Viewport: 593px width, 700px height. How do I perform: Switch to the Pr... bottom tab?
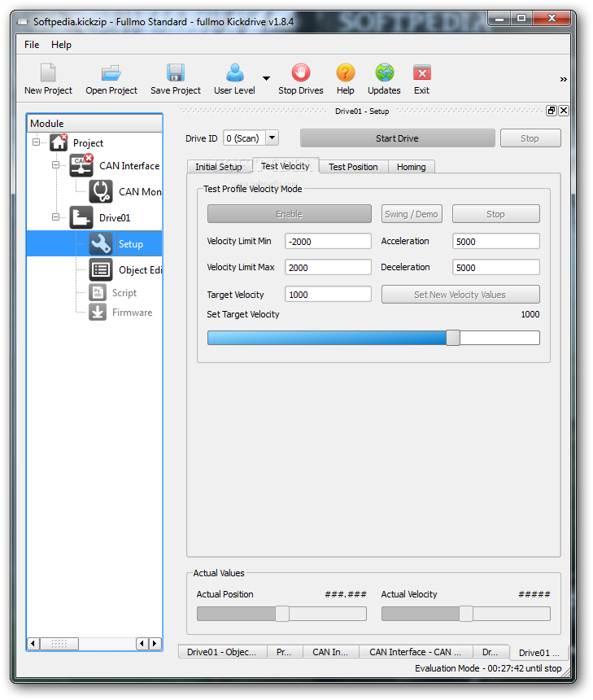click(x=284, y=652)
